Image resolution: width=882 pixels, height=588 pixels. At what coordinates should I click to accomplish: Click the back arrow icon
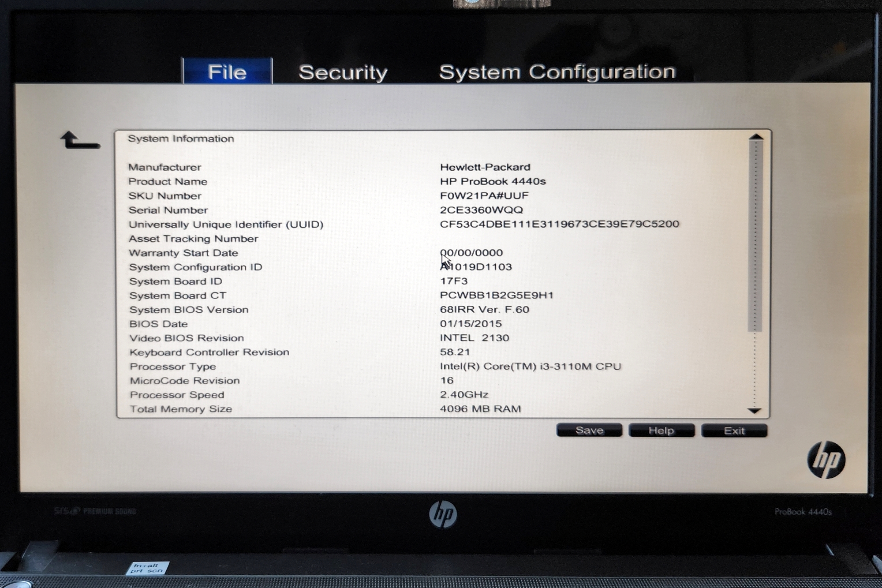click(80, 141)
